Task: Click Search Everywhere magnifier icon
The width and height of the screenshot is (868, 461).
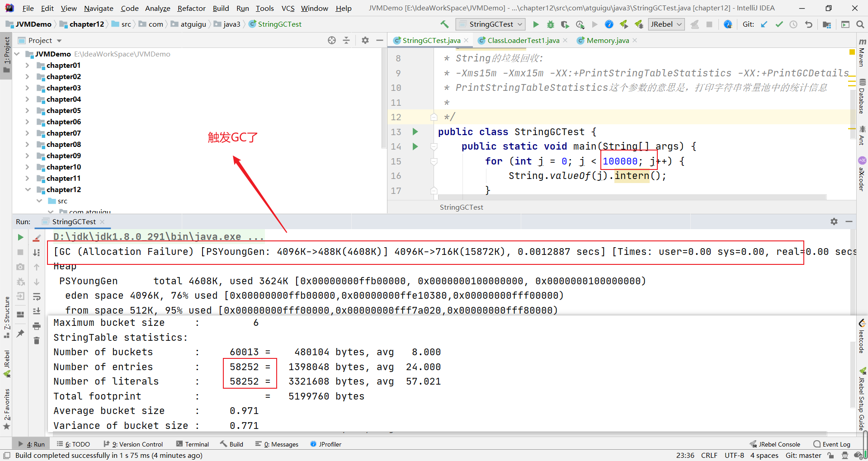Action: coord(860,24)
